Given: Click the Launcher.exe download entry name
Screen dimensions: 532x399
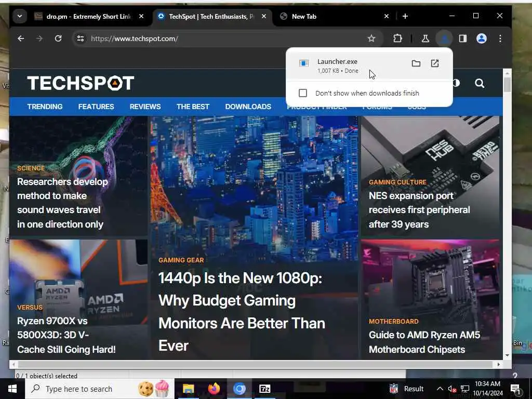Looking at the screenshot, I should 337,61.
